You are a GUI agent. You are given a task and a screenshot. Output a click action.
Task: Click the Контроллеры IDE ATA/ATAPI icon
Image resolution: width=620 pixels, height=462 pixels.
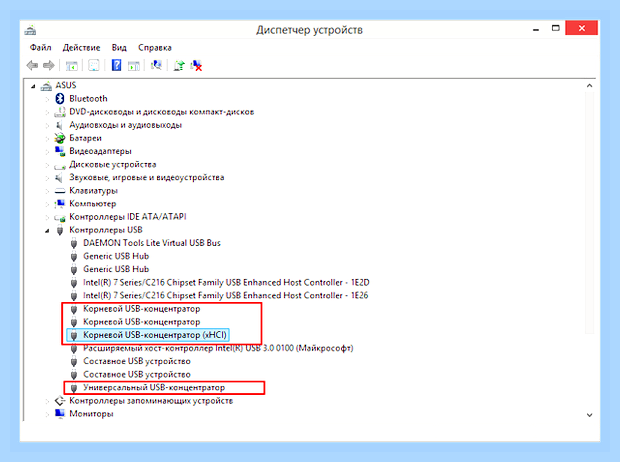click(60, 217)
